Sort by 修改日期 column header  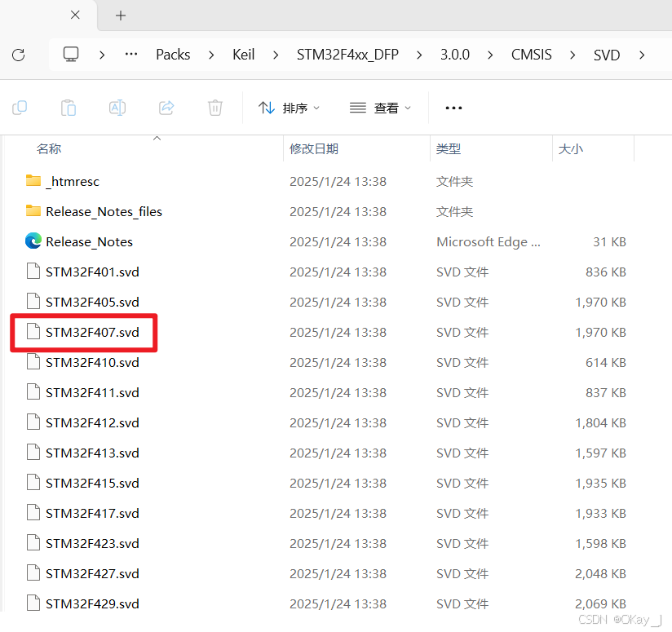[314, 148]
